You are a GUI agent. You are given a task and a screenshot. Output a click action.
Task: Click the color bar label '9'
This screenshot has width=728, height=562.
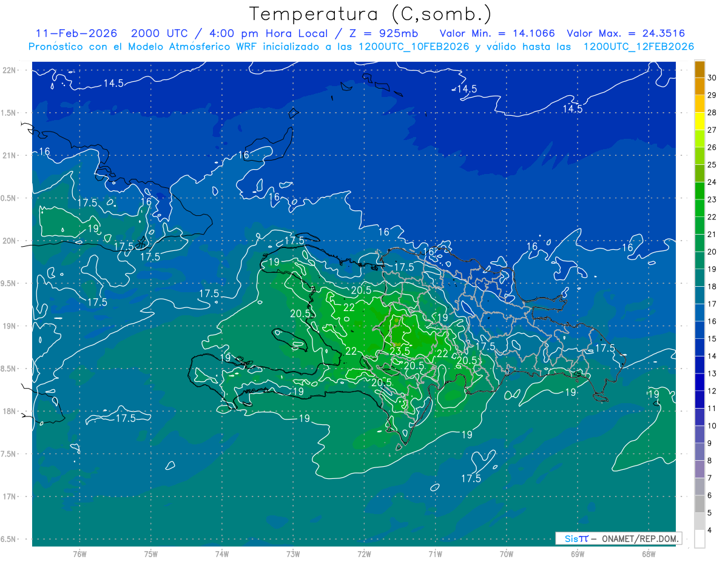tap(710, 443)
